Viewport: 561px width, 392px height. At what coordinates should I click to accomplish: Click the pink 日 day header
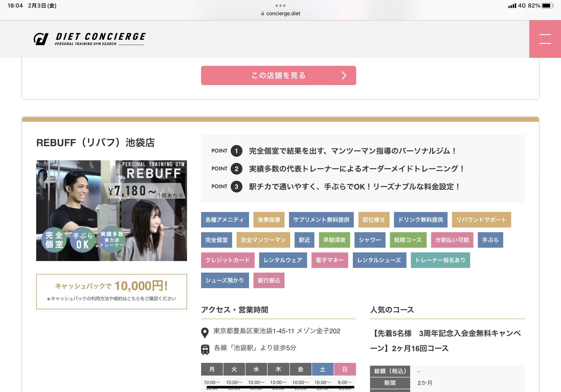[345, 369]
